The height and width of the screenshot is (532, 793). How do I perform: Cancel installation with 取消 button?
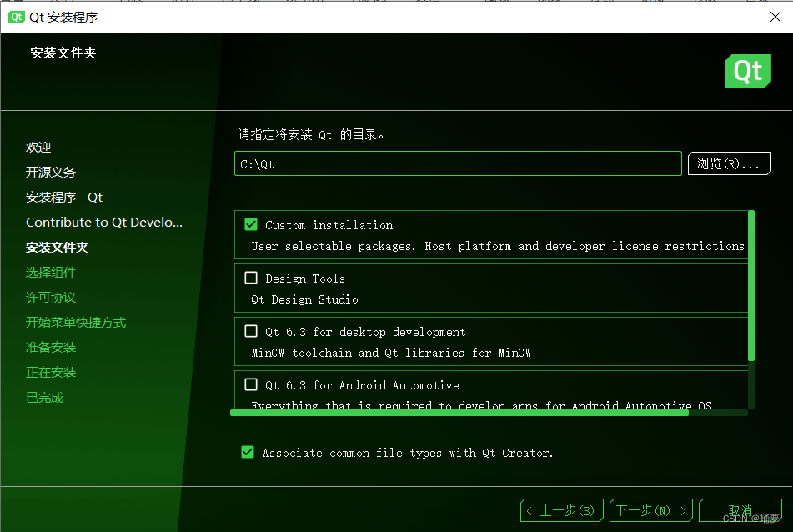point(740,511)
